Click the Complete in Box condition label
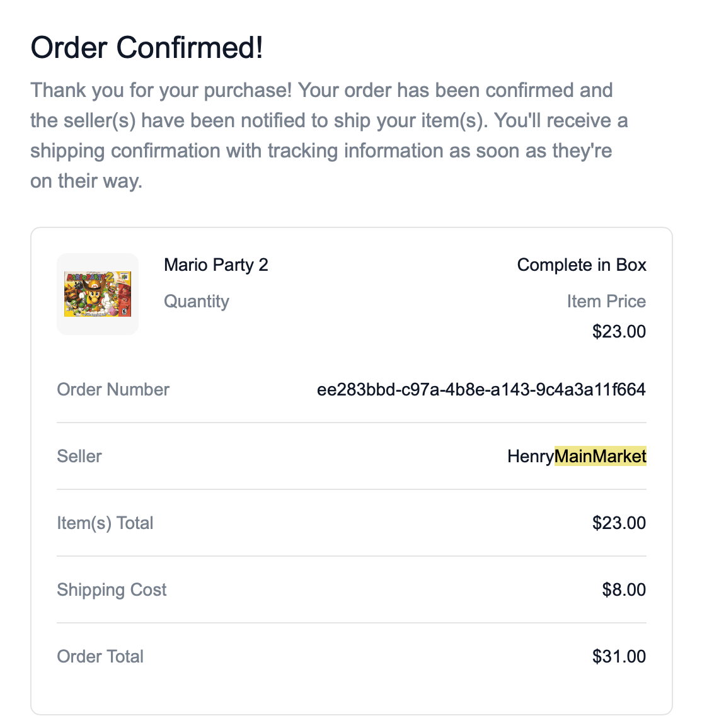This screenshot has width=702, height=728. click(581, 265)
